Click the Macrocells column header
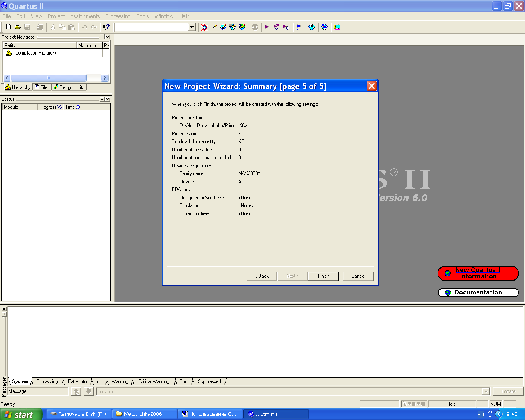Screen dimensions: 525x420 [89, 46]
